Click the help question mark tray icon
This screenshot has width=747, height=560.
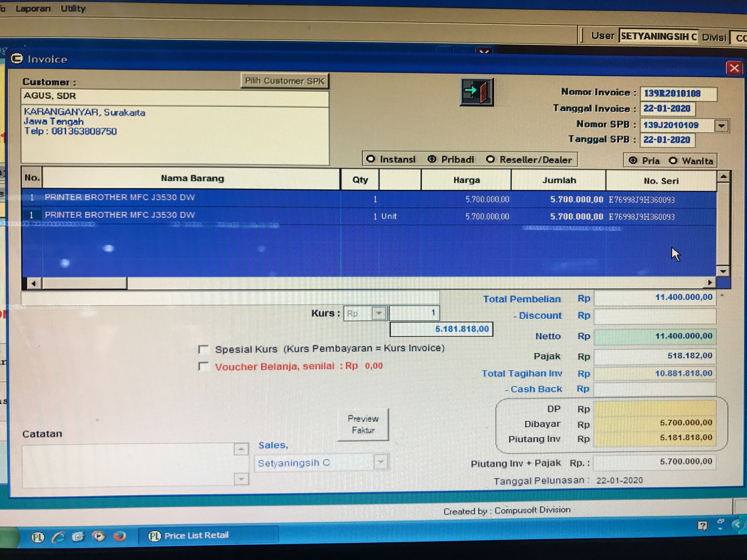pyautogui.click(x=702, y=526)
